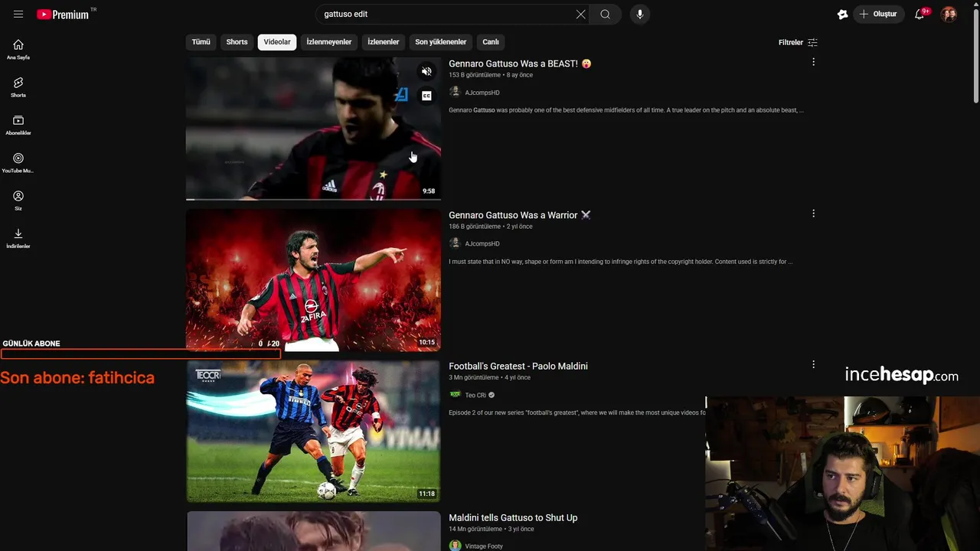The height and width of the screenshot is (551, 980).
Task: Click the 3 Mn görüntüleme text
Action: (x=474, y=377)
